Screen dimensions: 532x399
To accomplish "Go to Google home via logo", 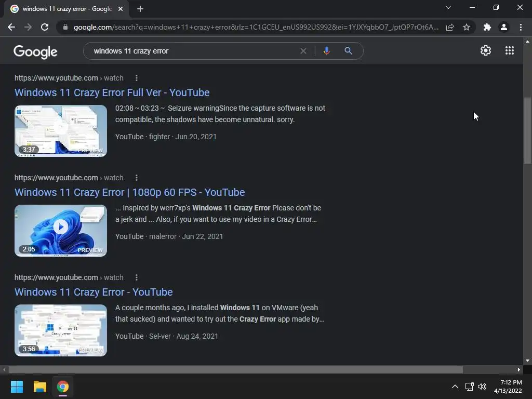I will (x=35, y=52).
